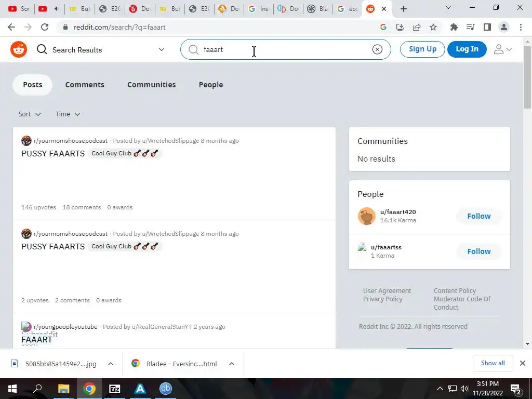Open the tab search chevron in Chrome
This screenshot has height=399, width=532.
pyautogui.click(x=448, y=7)
